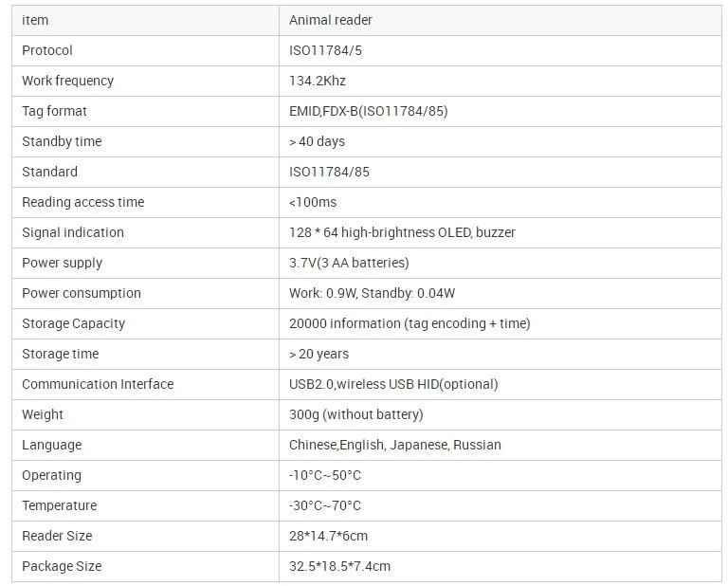Viewport: 728px width, 586px height.
Task: Select the 'Protocol' row label
Action: click(x=47, y=50)
